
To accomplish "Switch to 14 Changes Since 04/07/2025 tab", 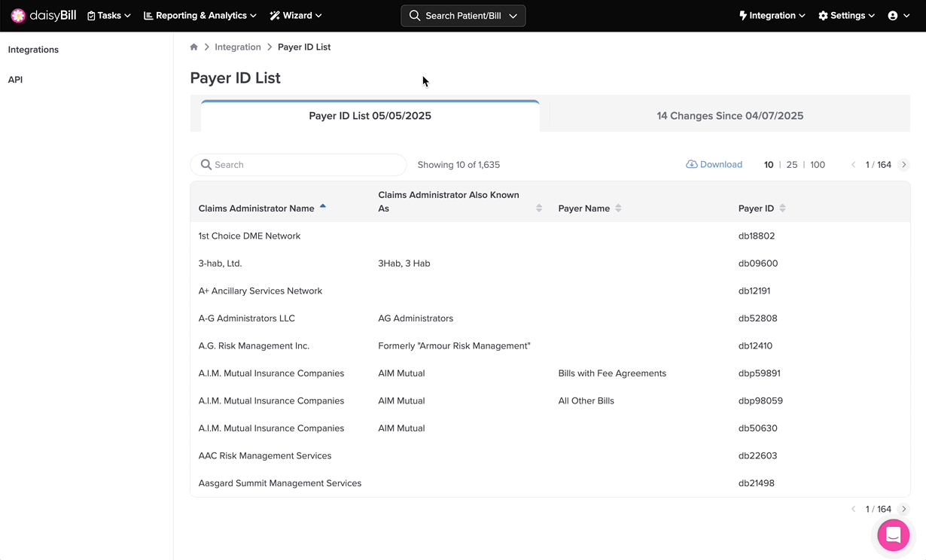I will pos(730,116).
